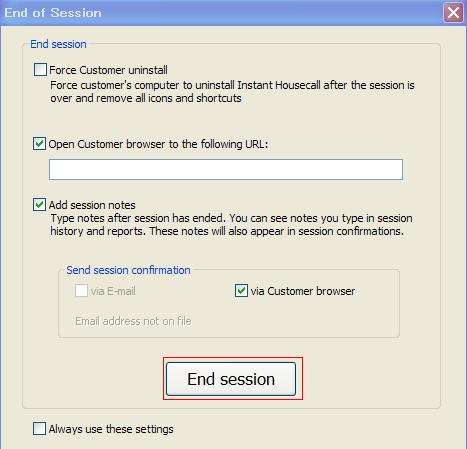467x449 pixels.
Task: Click the Force Customer uninstall label text
Action: [108, 70]
